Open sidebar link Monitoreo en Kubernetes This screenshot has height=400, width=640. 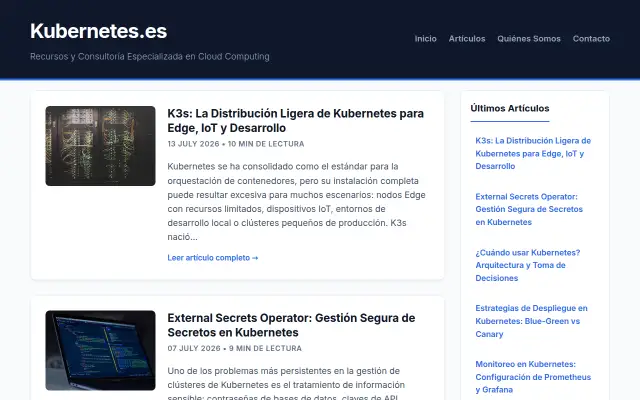(x=533, y=377)
